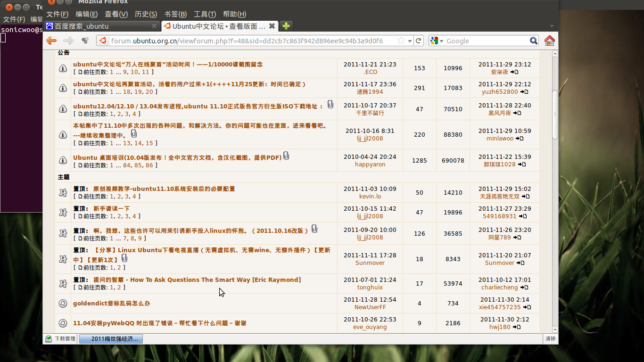Jump to last post by 郭琪琪1028
This screenshot has width=644, height=362.
[x=522, y=165]
